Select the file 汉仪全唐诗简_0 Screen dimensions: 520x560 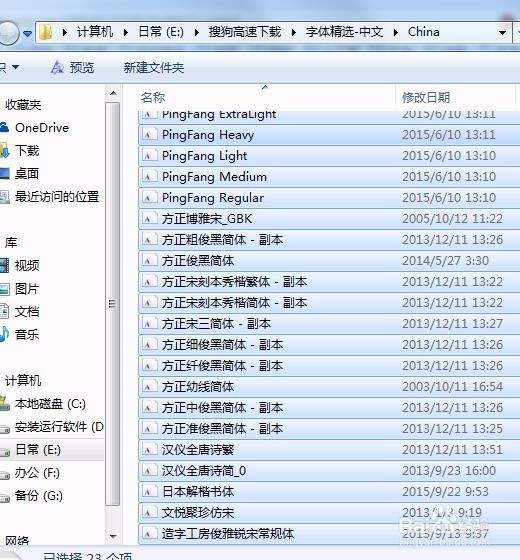click(x=329, y=471)
